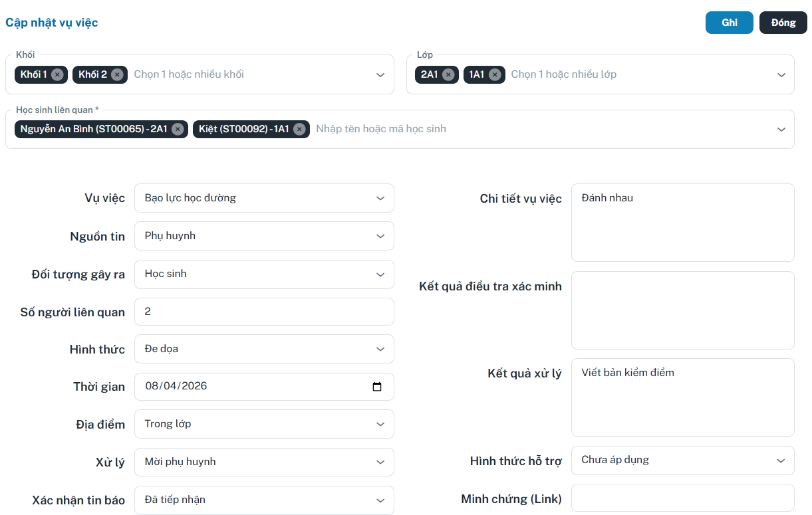Remove student Nguyễn An Bình tag
The width and height of the screenshot is (812, 515).
(178, 129)
